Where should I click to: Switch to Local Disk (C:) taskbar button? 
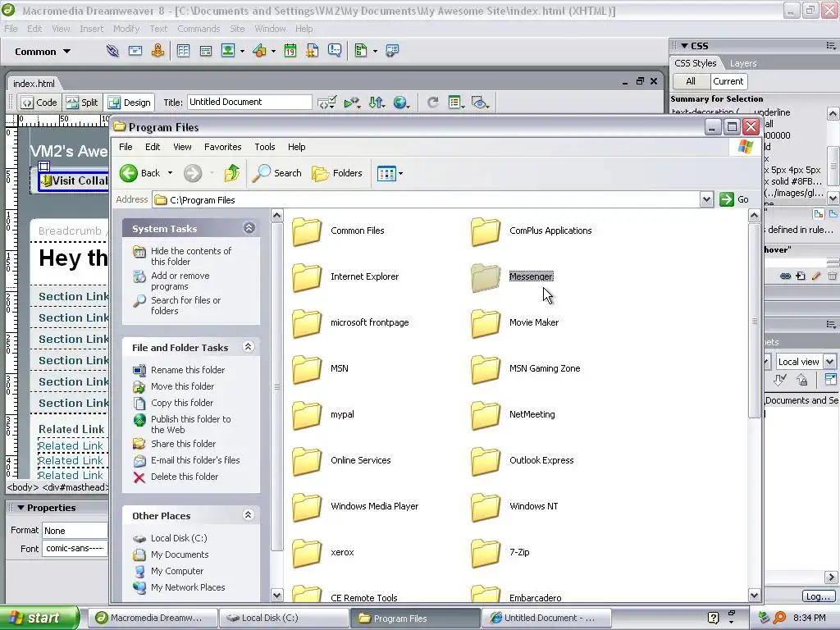(284, 619)
